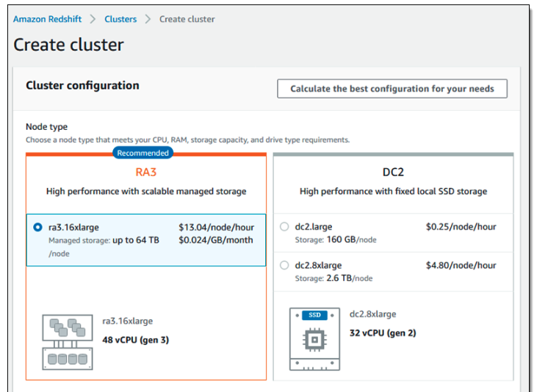Click the Recommended badge above RA3

(143, 153)
